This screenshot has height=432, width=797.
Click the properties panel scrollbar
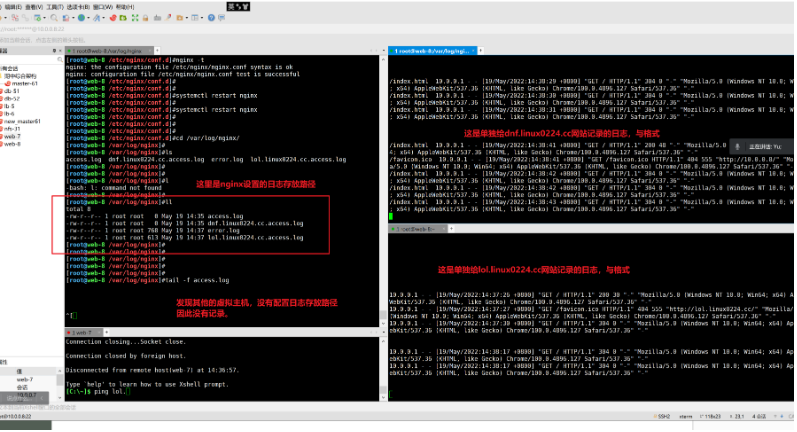(x=59, y=385)
